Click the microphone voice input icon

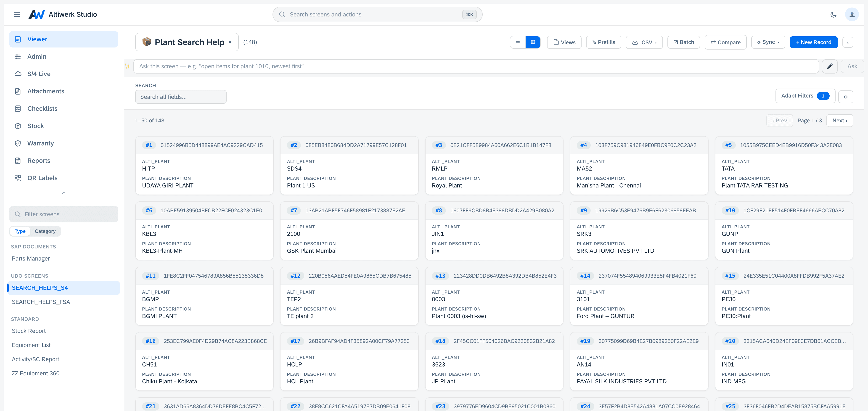(x=830, y=66)
